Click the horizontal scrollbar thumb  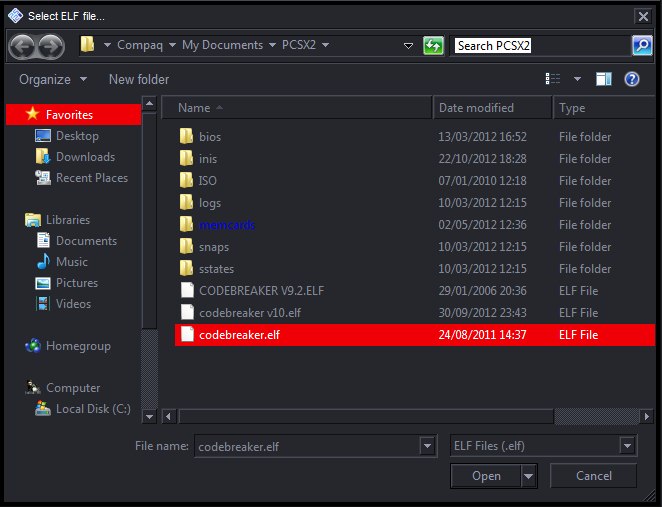pyautogui.click(x=366, y=417)
